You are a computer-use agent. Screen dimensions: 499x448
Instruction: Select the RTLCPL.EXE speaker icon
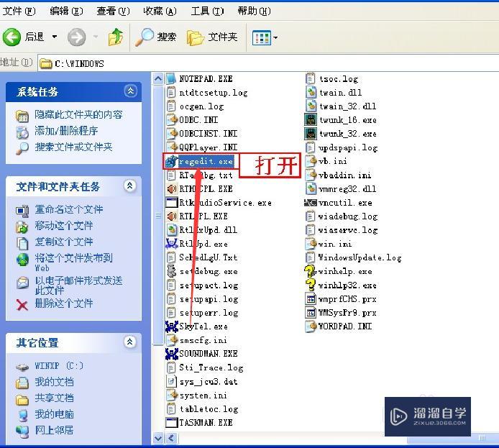coord(171,216)
